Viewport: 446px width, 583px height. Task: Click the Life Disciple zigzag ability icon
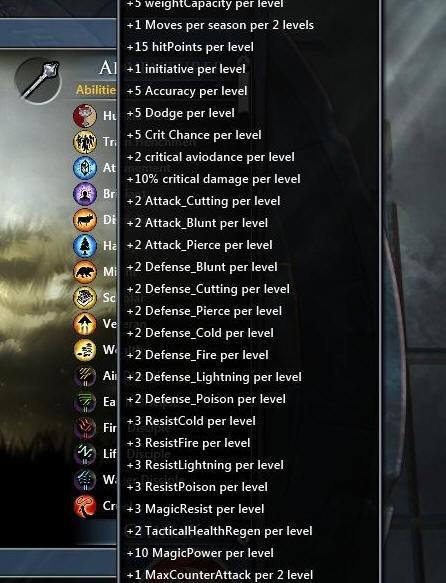(x=85, y=454)
